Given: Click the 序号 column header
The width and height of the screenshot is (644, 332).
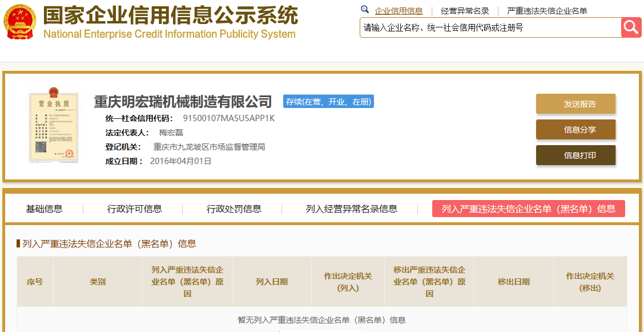Looking at the screenshot, I should [x=35, y=282].
